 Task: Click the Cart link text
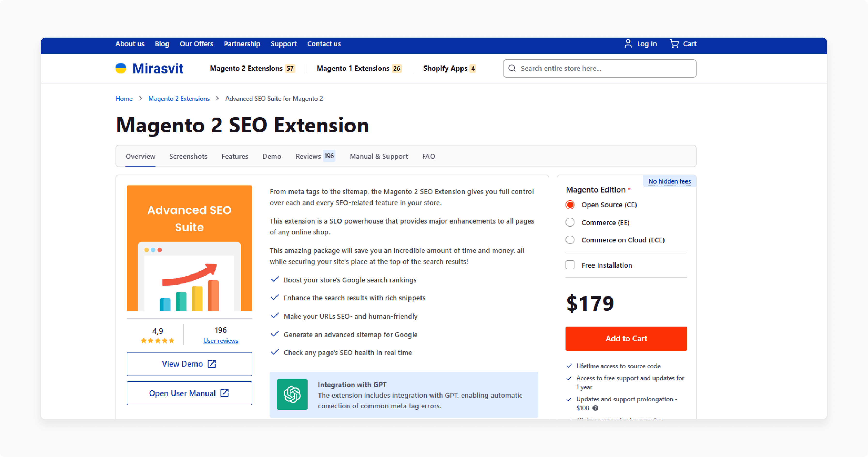tap(690, 43)
